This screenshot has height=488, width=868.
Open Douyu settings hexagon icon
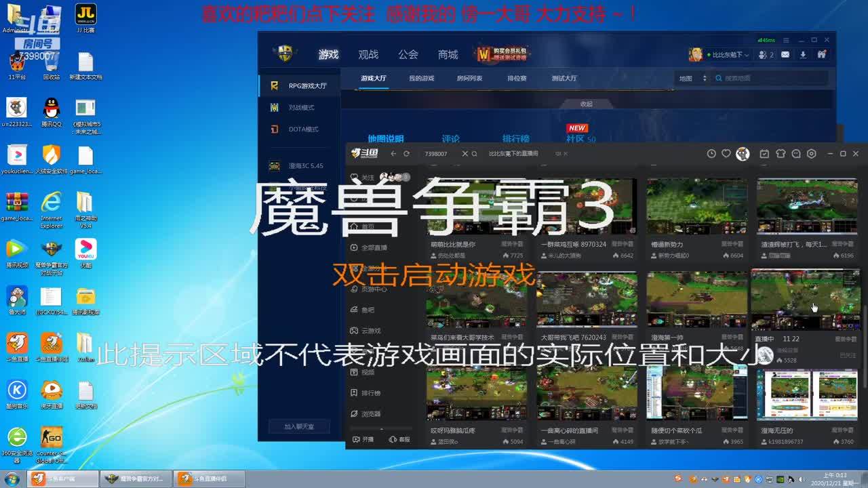click(x=812, y=154)
